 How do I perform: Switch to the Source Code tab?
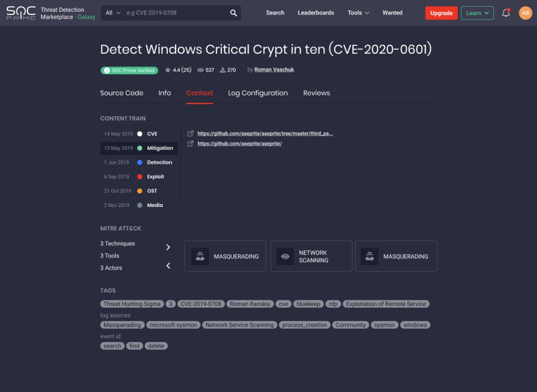(x=121, y=93)
